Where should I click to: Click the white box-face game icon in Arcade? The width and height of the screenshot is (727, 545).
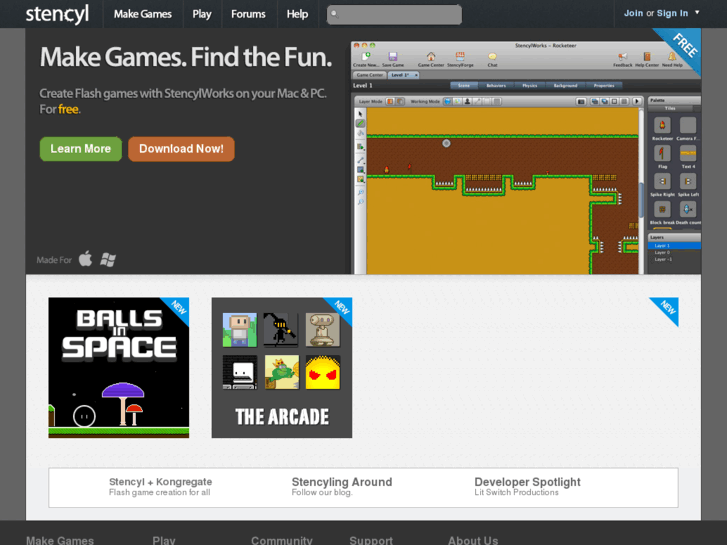(240, 372)
